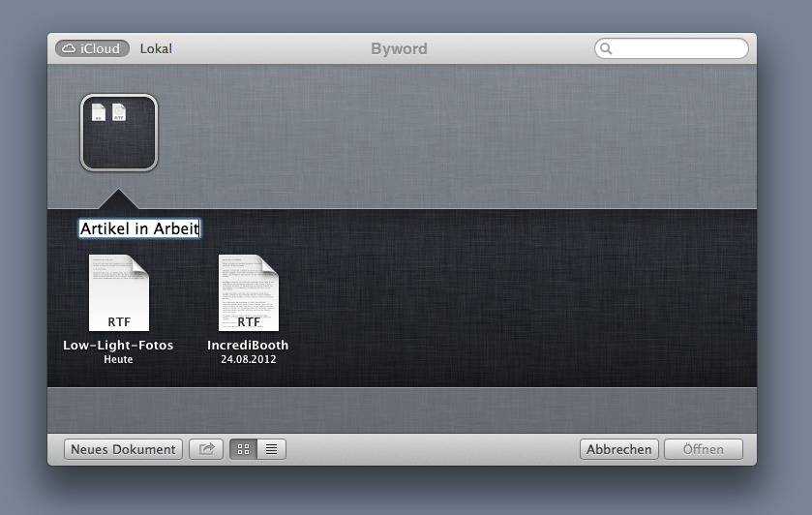Click the magnifying glass search icon

[x=606, y=48]
